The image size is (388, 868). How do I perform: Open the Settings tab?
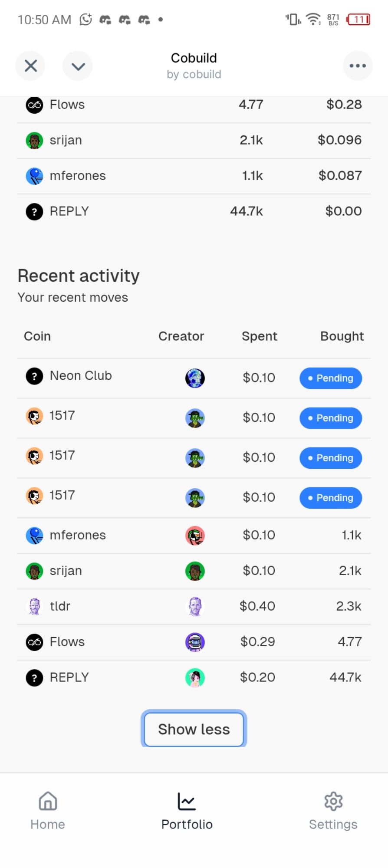click(x=333, y=810)
